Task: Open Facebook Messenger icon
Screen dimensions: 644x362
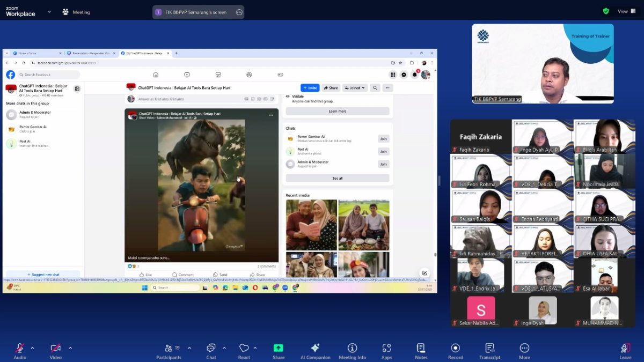Action: tap(404, 75)
